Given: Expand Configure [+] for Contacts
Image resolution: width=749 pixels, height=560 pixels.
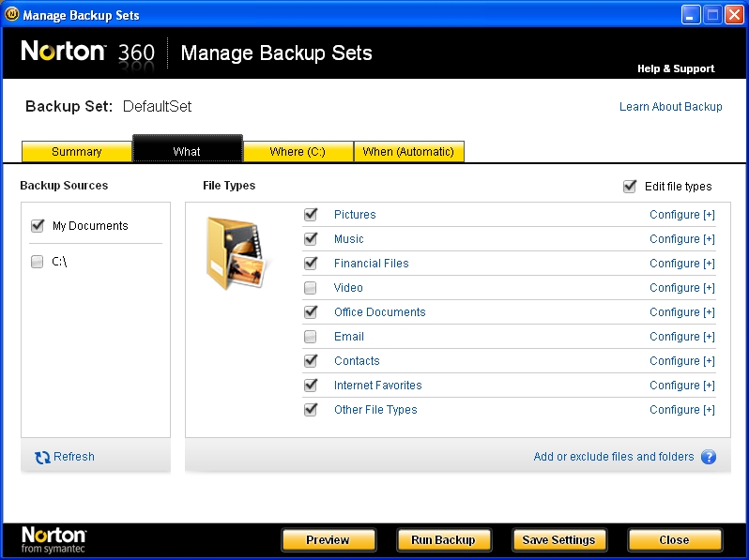Looking at the screenshot, I should pos(682,361).
